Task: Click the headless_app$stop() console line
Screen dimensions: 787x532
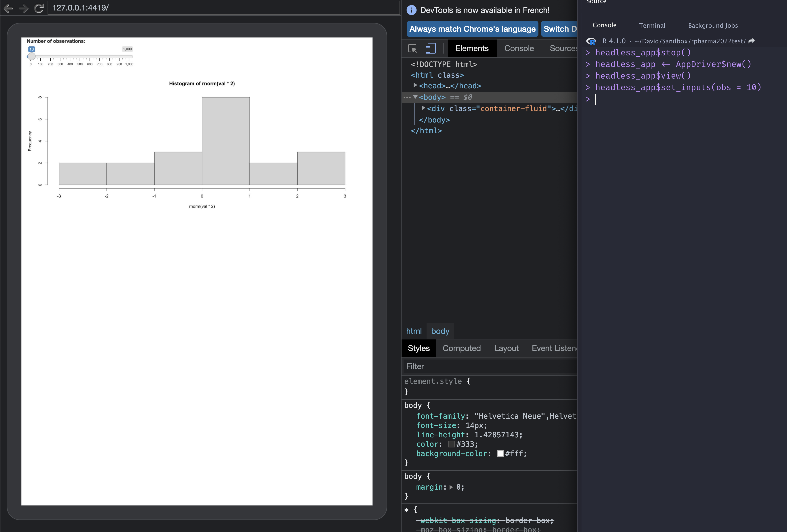Action: tap(643, 52)
